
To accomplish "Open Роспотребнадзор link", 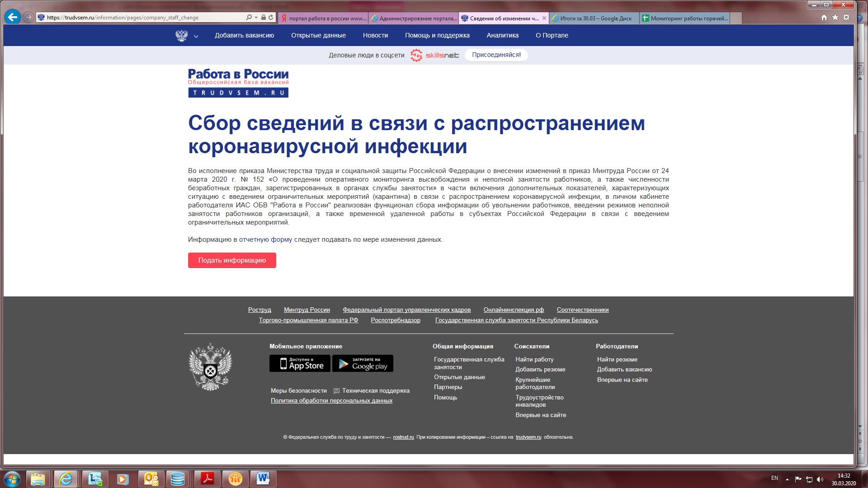I will [x=396, y=320].
